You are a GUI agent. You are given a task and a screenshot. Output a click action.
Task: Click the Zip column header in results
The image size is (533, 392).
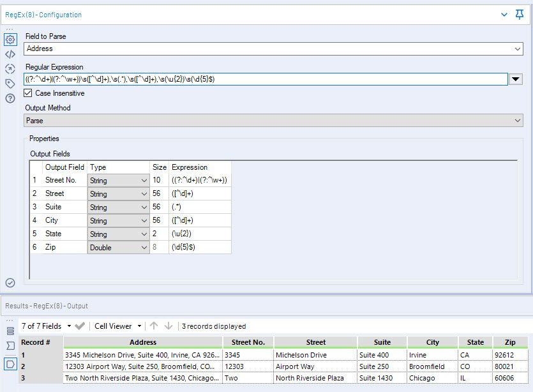tap(510, 342)
